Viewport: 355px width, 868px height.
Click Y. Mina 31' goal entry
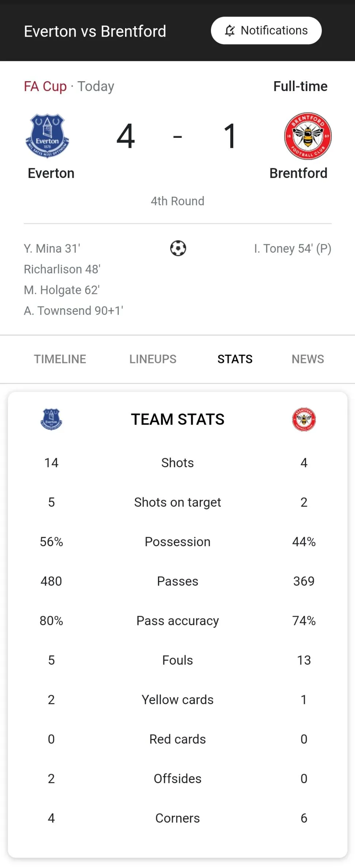[x=52, y=249]
